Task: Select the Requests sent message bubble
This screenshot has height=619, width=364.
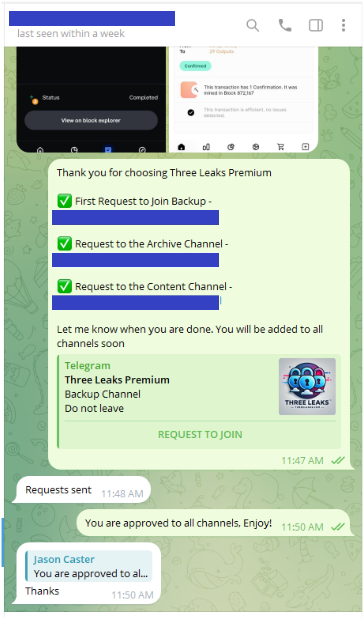Action: point(81,490)
